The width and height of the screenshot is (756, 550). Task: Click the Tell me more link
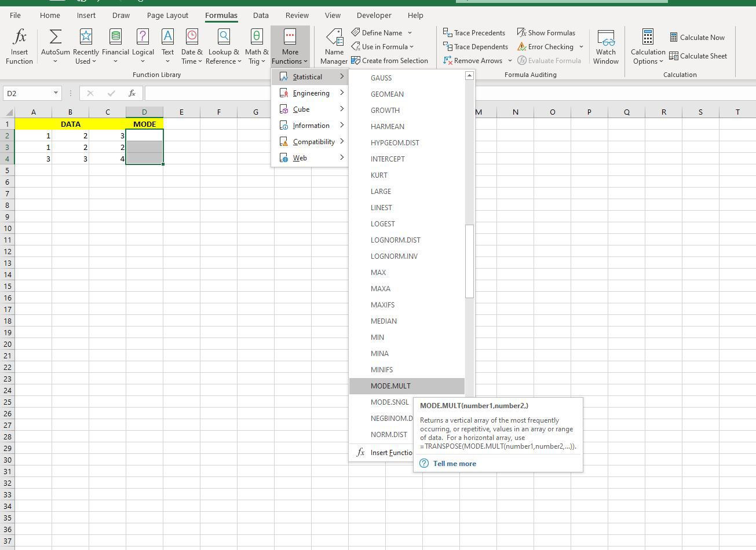[455, 464]
